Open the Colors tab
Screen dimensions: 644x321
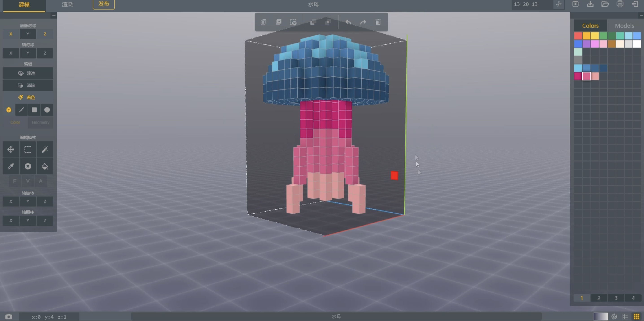[x=590, y=26]
